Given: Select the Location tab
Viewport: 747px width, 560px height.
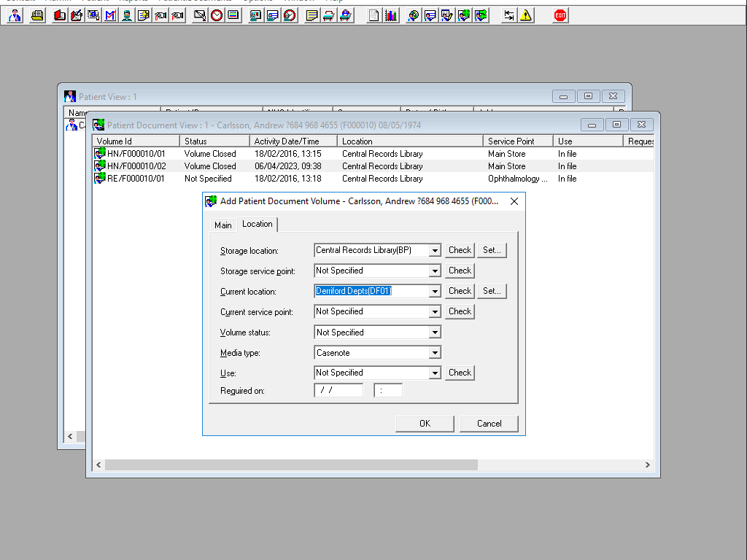Looking at the screenshot, I should [258, 225].
